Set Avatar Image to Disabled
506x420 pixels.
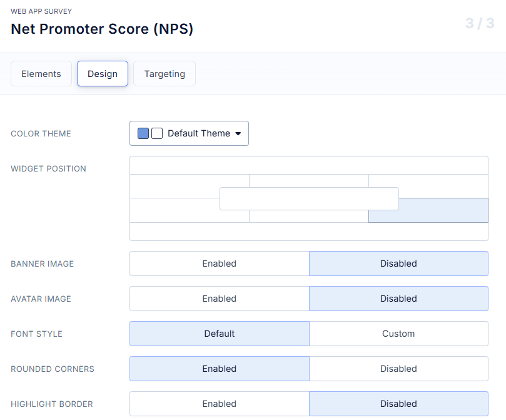[398, 299]
